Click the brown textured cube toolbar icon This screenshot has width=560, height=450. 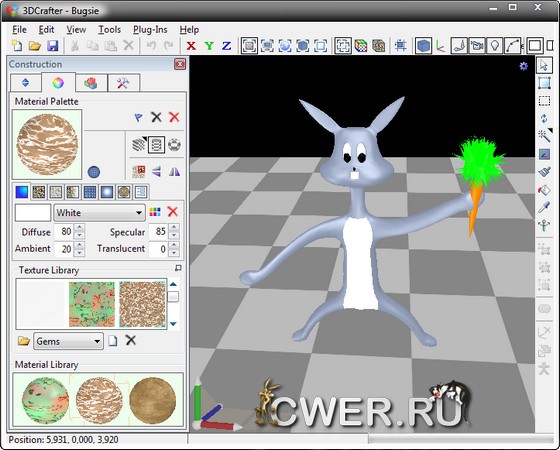click(379, 46)
